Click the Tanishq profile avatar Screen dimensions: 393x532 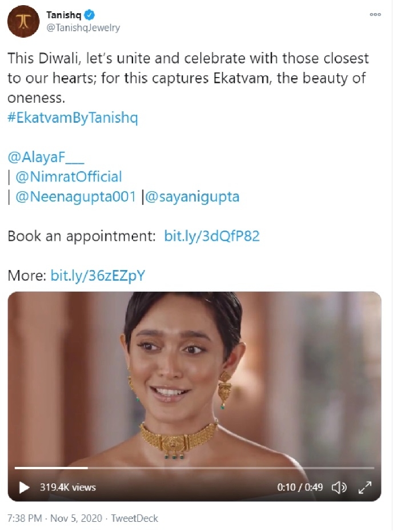[23, 22]
